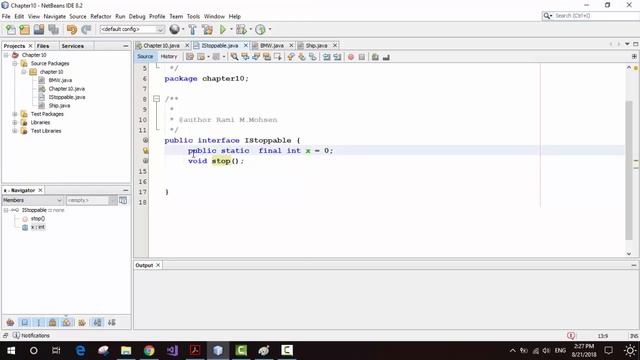Switch to the Ship.java editor tab
The width and height of the screenshot is (640, 360).
316,45
